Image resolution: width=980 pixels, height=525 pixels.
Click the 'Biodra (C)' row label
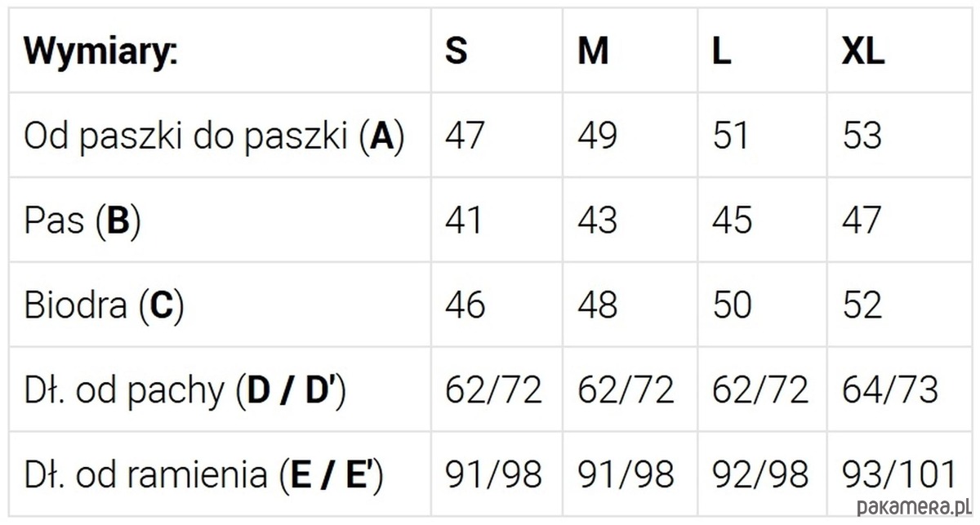(104, 305)
